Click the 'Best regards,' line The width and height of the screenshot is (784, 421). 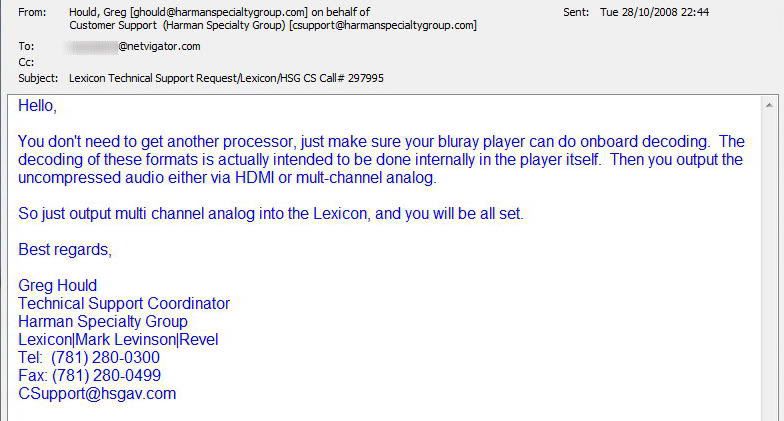(65, 250)
